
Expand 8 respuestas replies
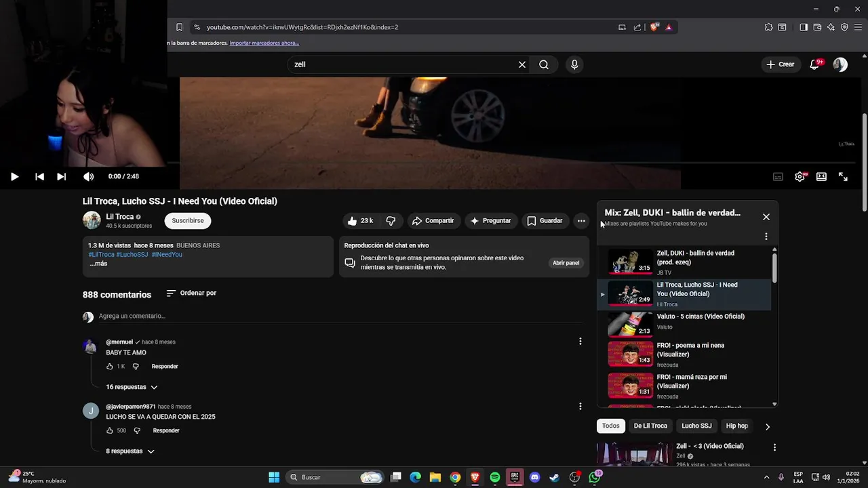130,451
